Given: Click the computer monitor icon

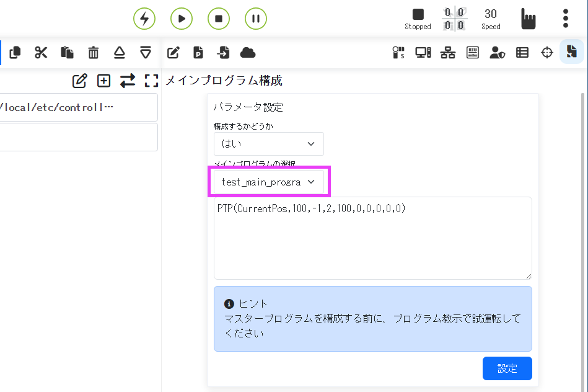Looking at the screenshot, I should click(x=423, y=53).
